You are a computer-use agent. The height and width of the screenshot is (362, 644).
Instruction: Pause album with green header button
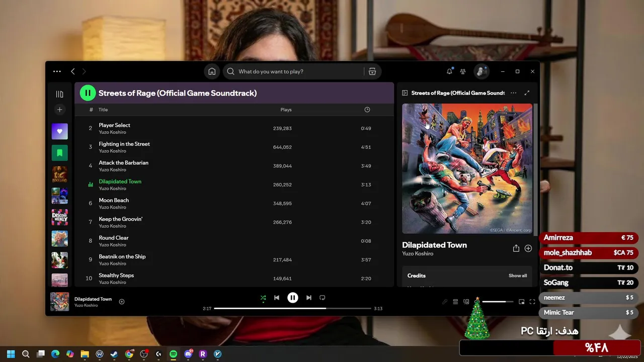pyautogui.click(x=88, y=93)
